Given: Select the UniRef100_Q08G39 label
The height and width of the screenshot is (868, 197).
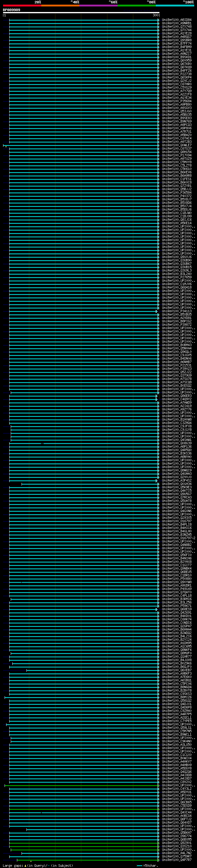Looking at the screenshot, I should pos(176,443).
